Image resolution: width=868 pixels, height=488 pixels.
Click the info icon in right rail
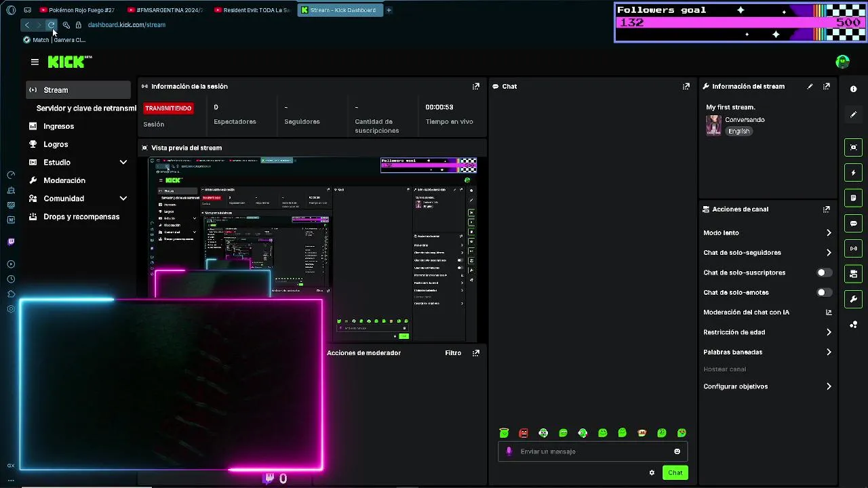(854, 89)
